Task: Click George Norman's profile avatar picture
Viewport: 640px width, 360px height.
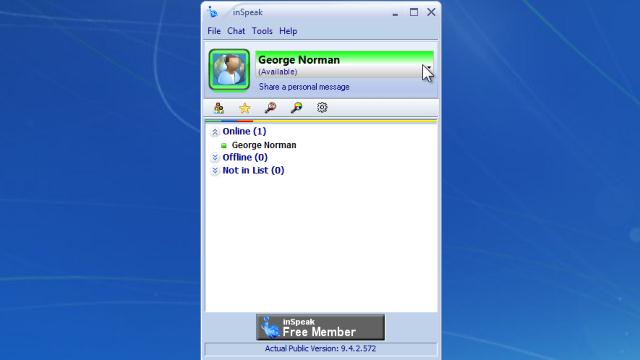Action: click(229, 70)
